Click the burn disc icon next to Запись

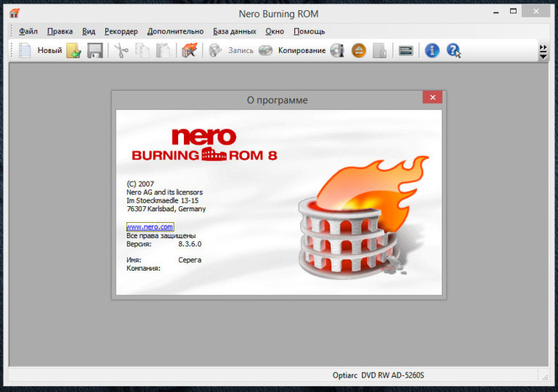215,51
